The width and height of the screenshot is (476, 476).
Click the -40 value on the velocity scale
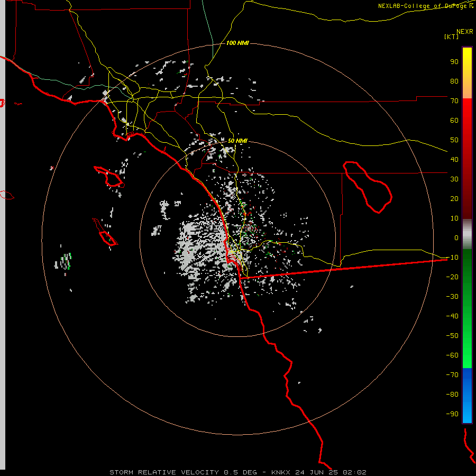point(452,316)
